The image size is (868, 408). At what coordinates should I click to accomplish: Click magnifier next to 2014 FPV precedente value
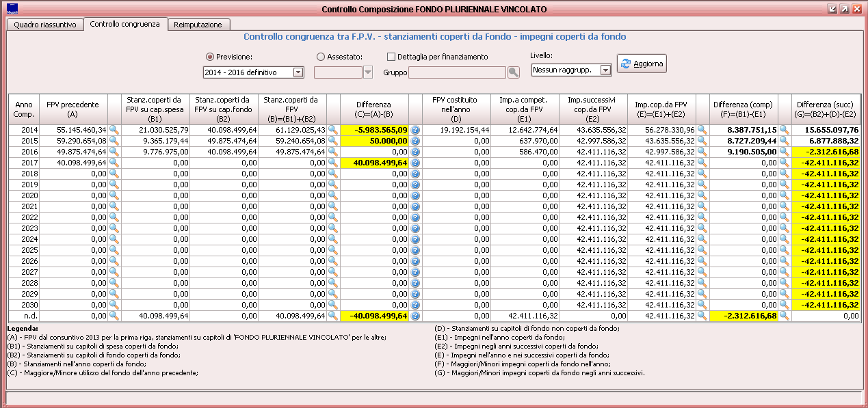[x=114, y=129]
